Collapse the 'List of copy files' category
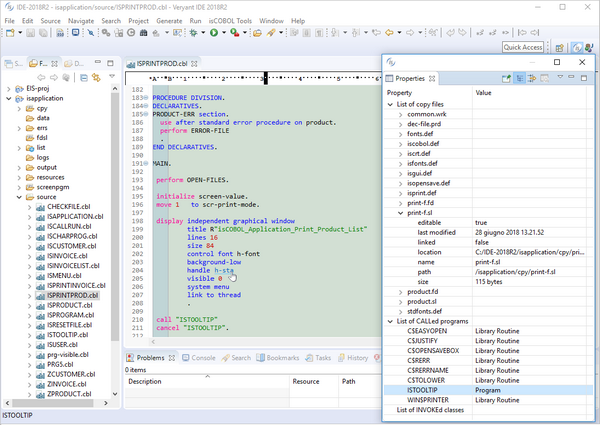The image size is (600, 425). pyautogui.click(x=391, y=104)
